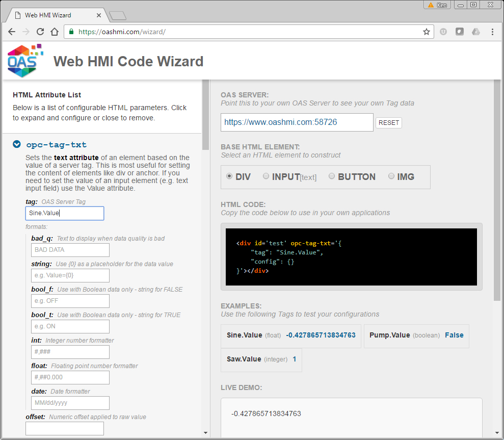Click the RESET button

pyautogui.click(x=388, y=122)
